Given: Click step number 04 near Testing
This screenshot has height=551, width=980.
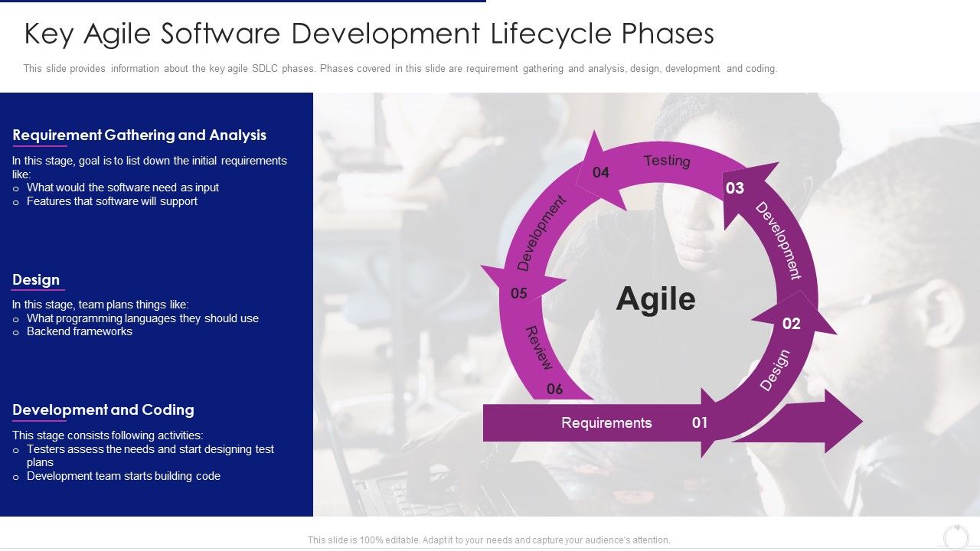Looking at the screenshot, I should [601, 172].
